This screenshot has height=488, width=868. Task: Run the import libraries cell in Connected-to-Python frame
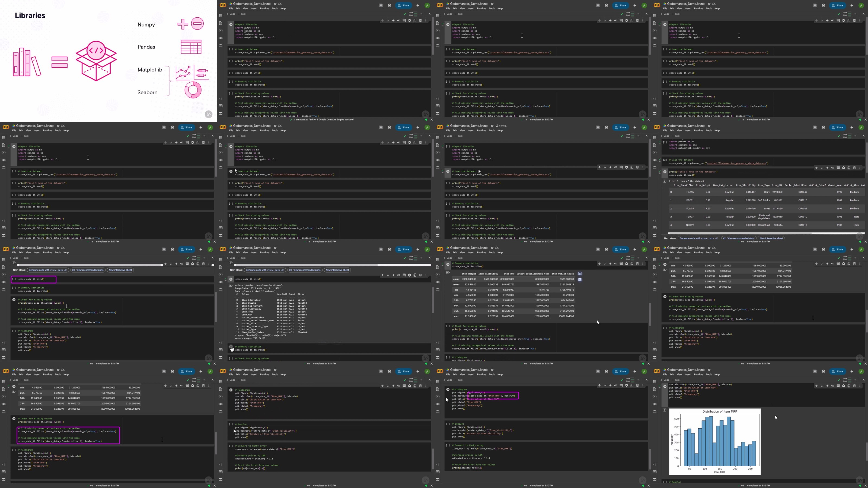231,25
